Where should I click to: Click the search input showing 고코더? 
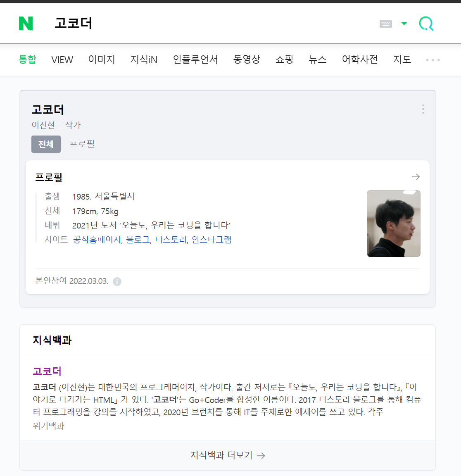point(212,24)
